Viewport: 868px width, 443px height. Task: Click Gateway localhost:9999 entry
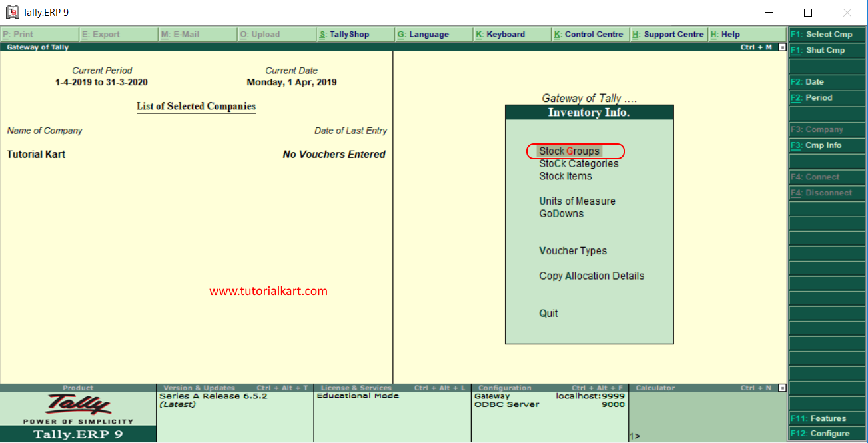(550, 396)
